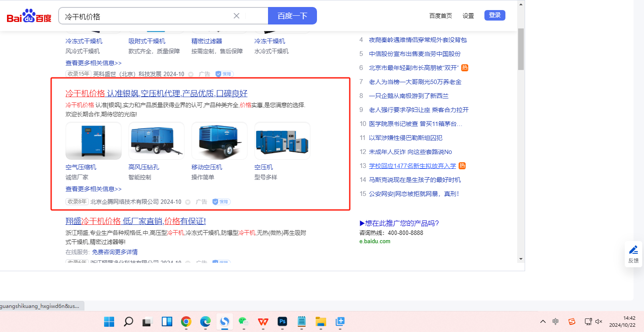Click the thumbnail above 型号多样 showing several compressors
Image resolution: width=644 pixels, height=332 pixels.
coord(282,141)
